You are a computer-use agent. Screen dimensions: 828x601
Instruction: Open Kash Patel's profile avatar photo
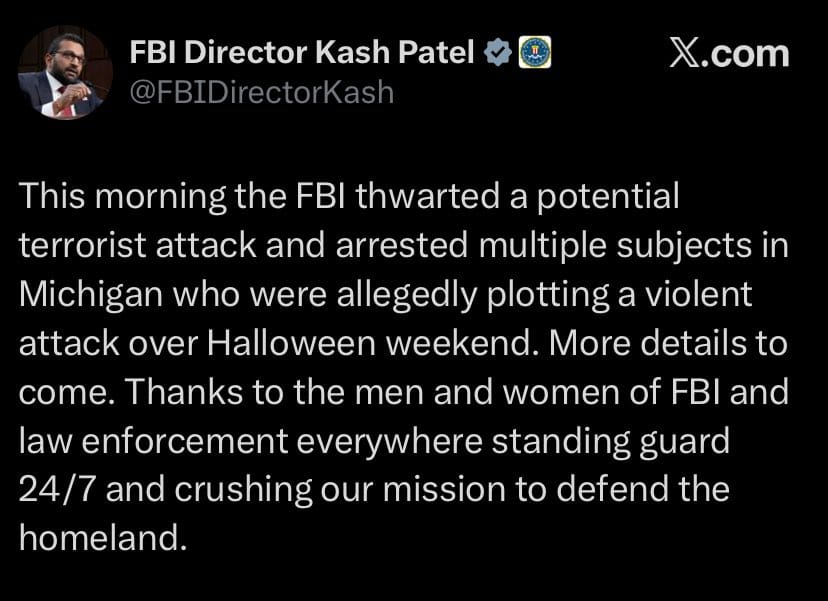(x=66, y=72)
